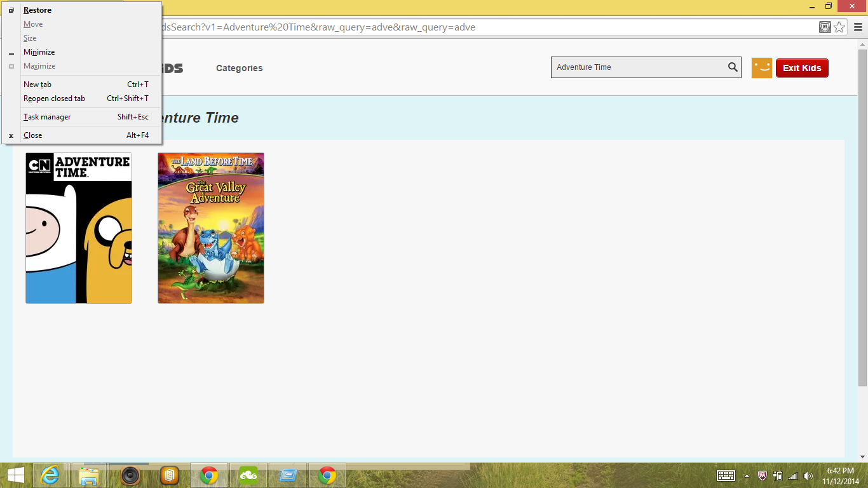Screen dimensions: 868x488
Task: Open the speaker app in taskbar
Action: pyautogui.click(x=130, y=475)
